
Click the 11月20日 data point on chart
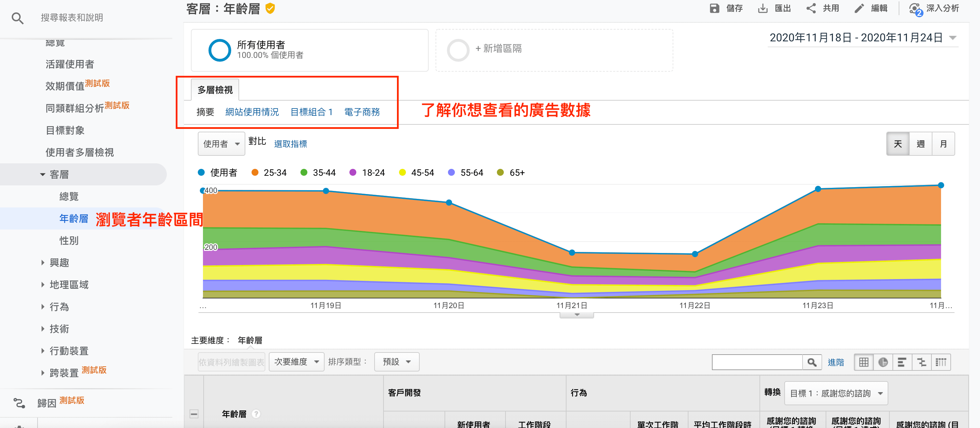[x=449, y=202]
